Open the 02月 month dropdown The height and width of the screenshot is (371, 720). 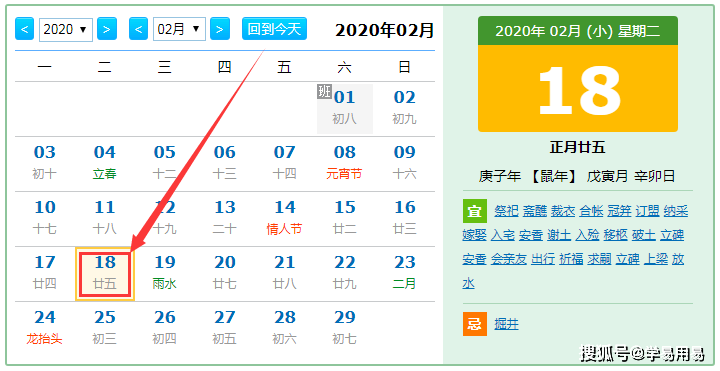pos(179,30)
